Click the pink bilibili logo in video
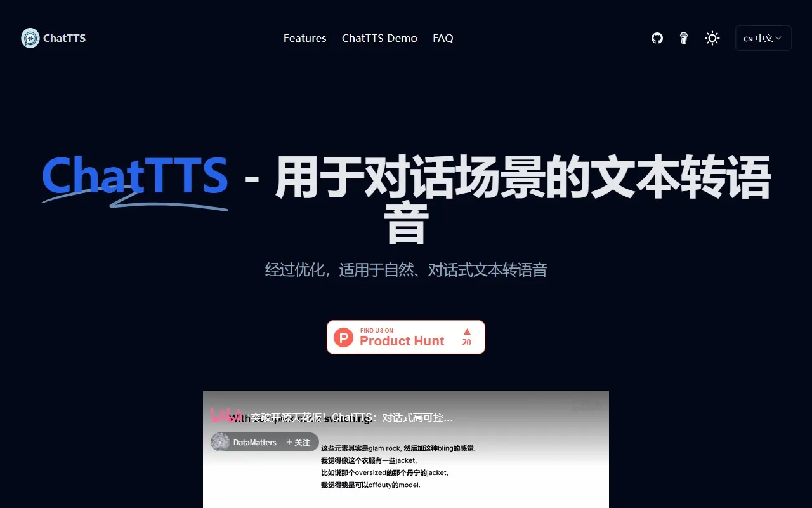 [x=225, y=416]
